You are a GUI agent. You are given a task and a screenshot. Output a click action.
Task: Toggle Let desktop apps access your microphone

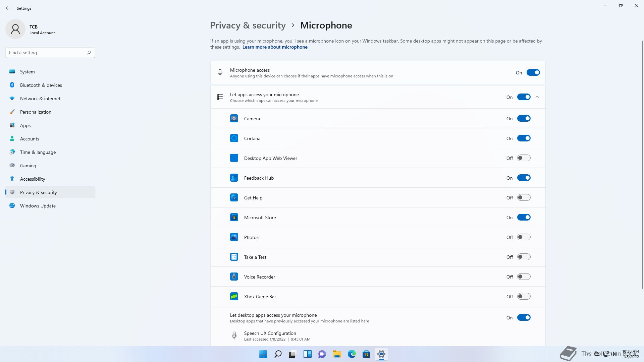pos(524,317)
